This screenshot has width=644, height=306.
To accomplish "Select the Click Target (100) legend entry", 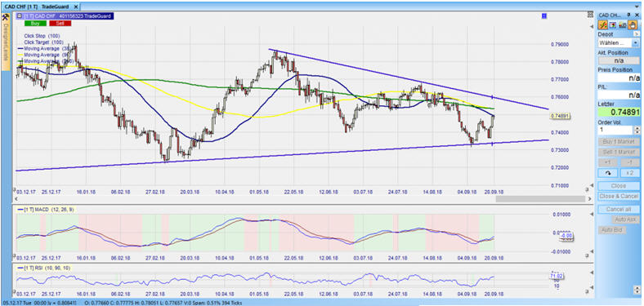I will [x=43, y=42].
